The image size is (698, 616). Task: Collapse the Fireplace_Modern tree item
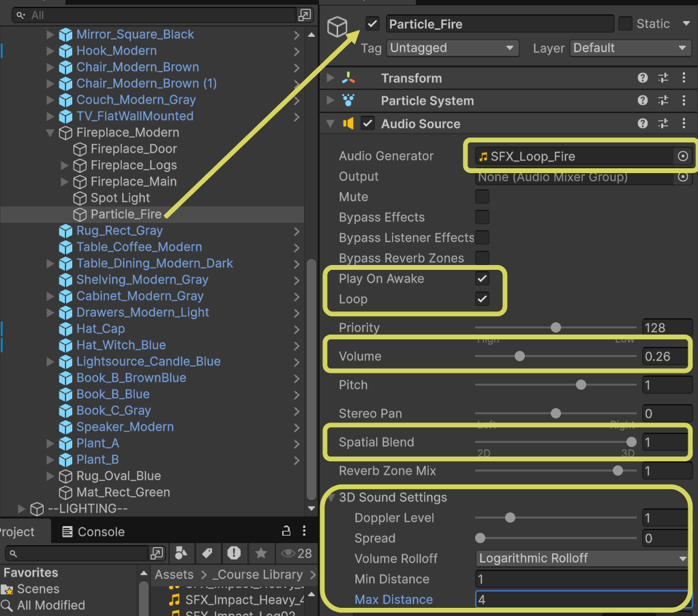pyautogui.click(x=50, y=132)
